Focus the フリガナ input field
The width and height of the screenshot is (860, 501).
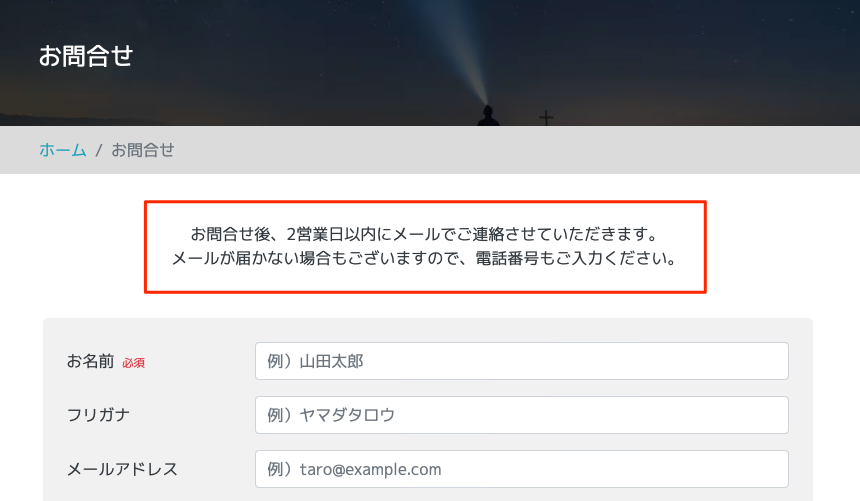click(x=521, y=415)
